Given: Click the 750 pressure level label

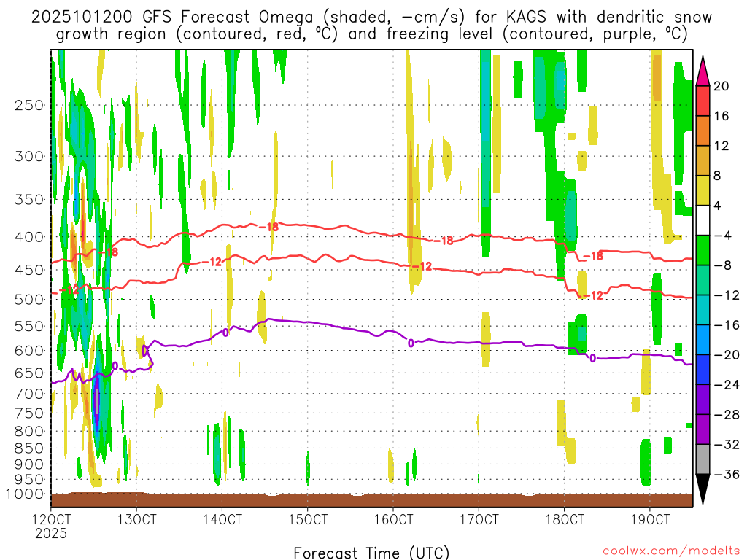Looking at the screenshot, I should tap(29, 413).
